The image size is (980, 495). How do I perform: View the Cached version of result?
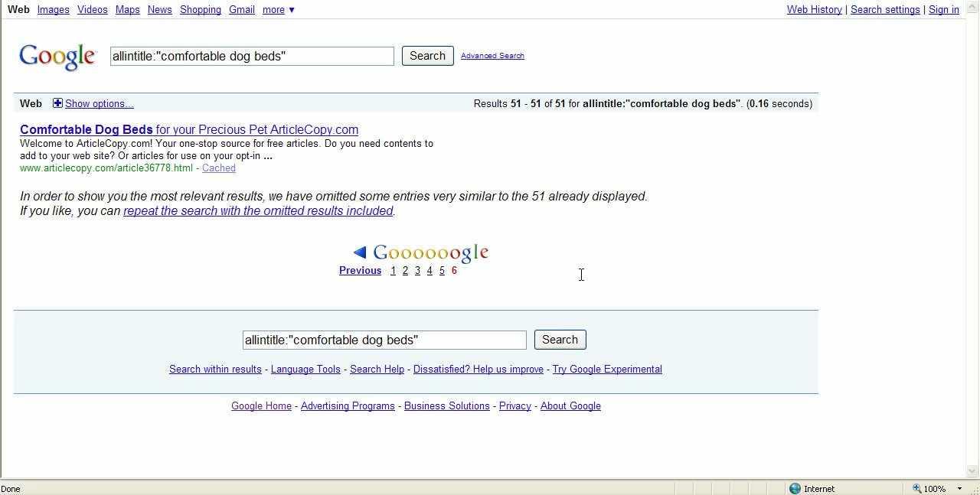218,168
